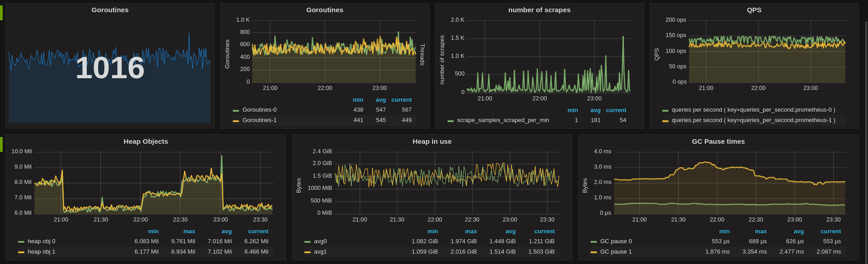This screenshot has height=264, width=868.
Task: Select avg1 current value 1.503 GiB
Action: [x=542, y=252]
